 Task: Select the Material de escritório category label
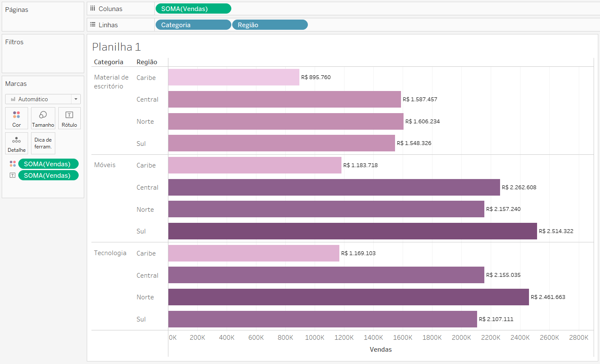coord(111,82)
